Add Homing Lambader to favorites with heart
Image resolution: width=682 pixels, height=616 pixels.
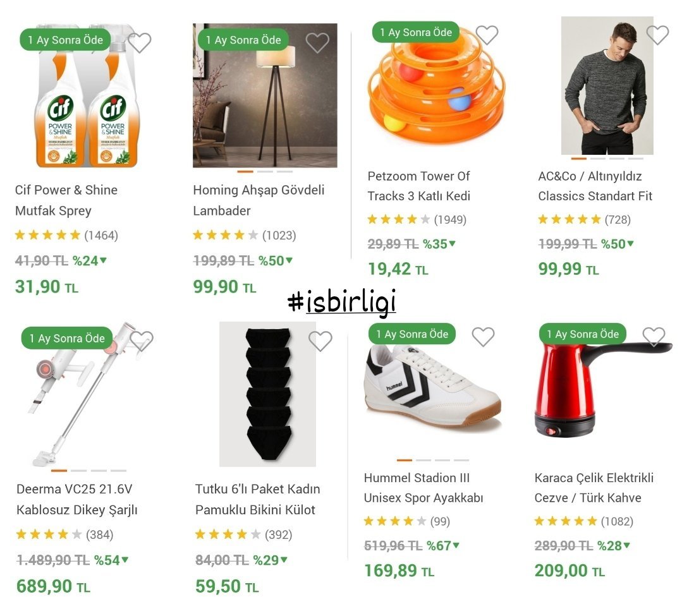[317, 42]
